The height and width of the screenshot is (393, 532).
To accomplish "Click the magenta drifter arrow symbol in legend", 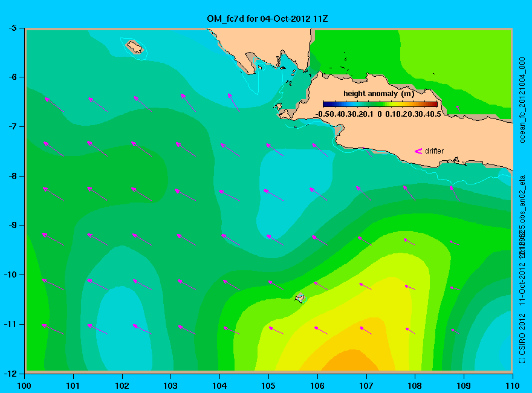I will pyautogui.click(x=418, y=151).
